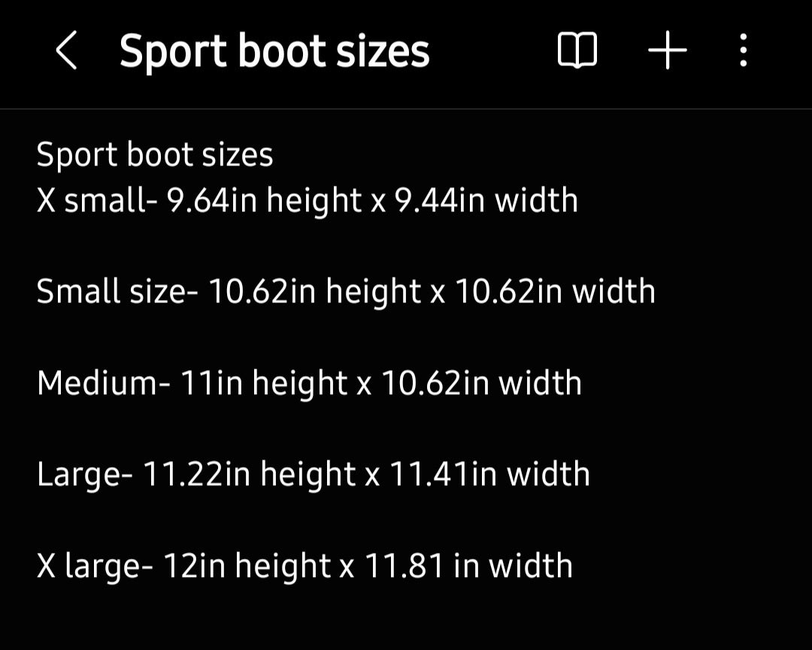This screenshot has width=812, height=650.
Task: Click the first "Sport boot sizes" body line
Action: tap(155, 155)
